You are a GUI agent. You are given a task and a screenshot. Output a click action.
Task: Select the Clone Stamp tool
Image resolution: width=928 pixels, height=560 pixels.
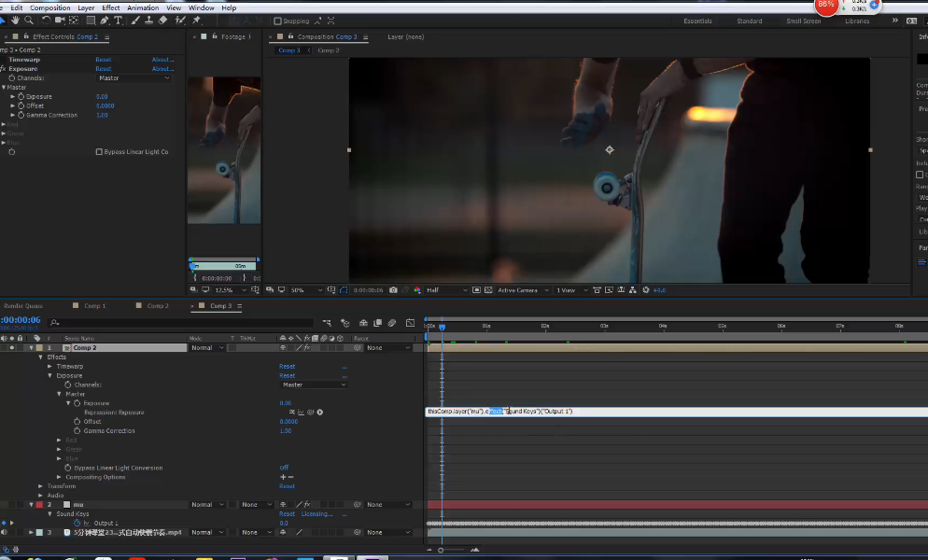148,21
